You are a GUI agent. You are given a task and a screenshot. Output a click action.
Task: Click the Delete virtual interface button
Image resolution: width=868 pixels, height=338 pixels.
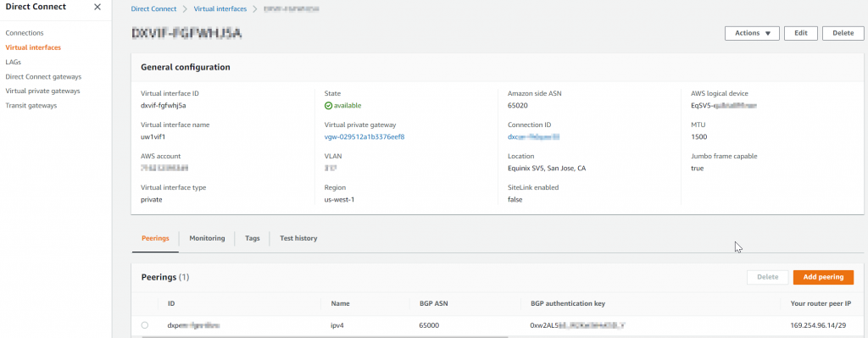click(843, 33)
